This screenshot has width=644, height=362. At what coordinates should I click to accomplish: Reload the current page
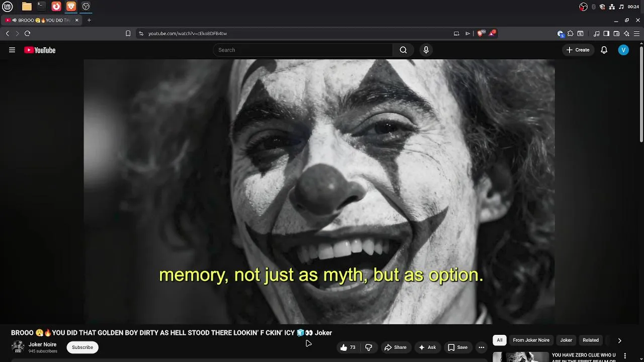coord(27,33)
